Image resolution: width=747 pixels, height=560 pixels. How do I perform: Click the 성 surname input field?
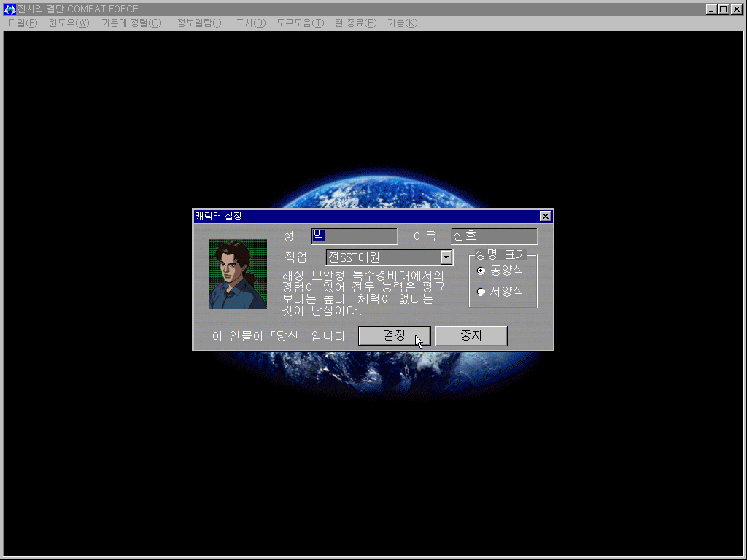coord(355,236)
